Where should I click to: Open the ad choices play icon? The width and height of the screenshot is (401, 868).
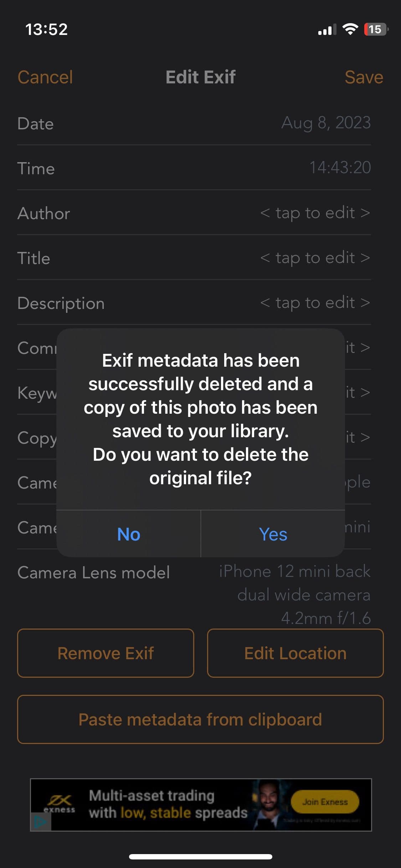point(40,822)
